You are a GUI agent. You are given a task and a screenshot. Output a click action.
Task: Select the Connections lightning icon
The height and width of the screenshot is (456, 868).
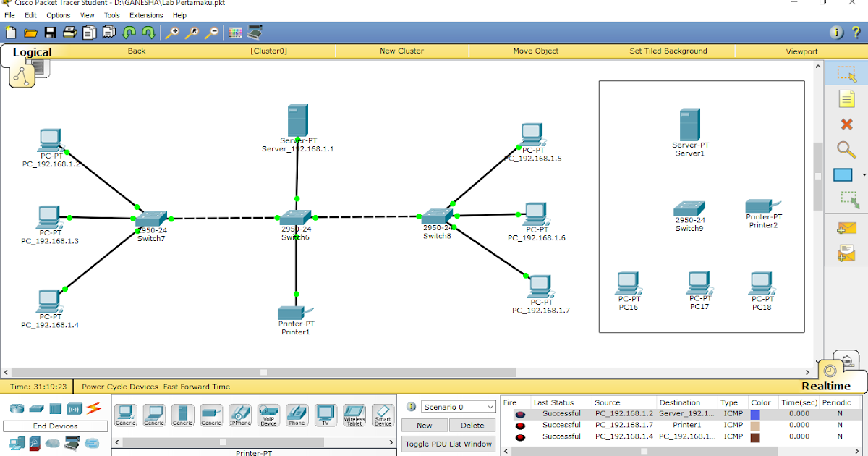[x=93, y=408]
